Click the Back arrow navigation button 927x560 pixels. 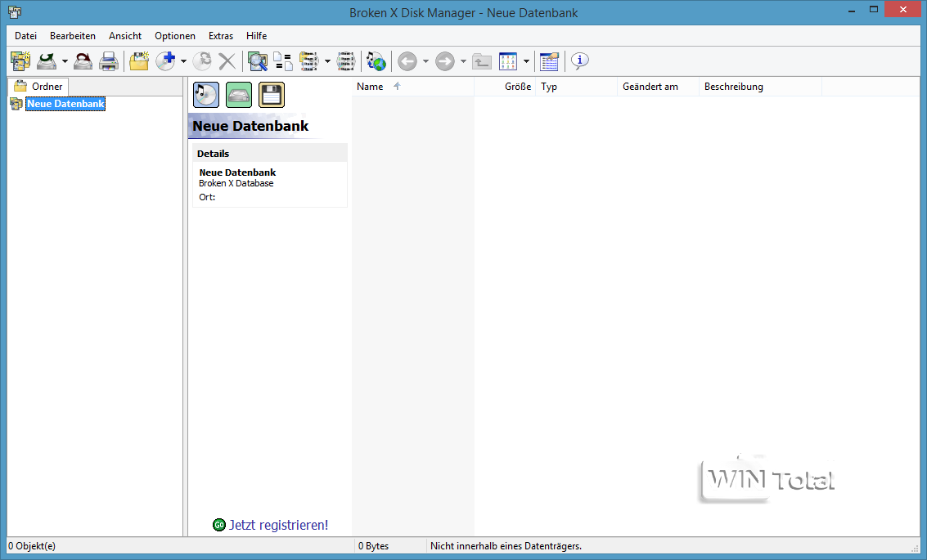coord(407,60)
